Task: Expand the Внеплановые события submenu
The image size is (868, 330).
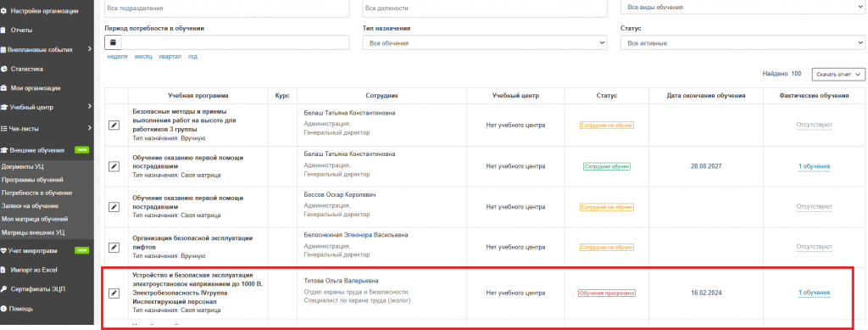Action: [x=89, y=49]
